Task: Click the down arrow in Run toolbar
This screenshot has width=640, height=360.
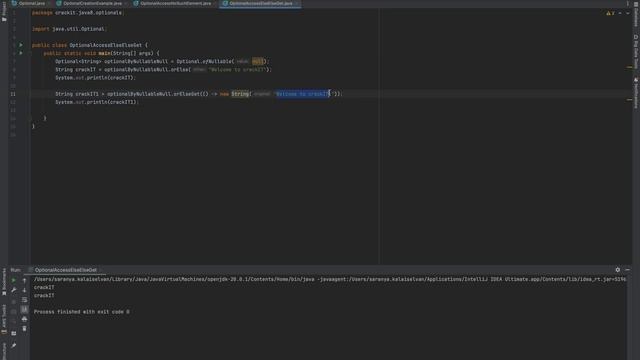Action: coord(24,290)
